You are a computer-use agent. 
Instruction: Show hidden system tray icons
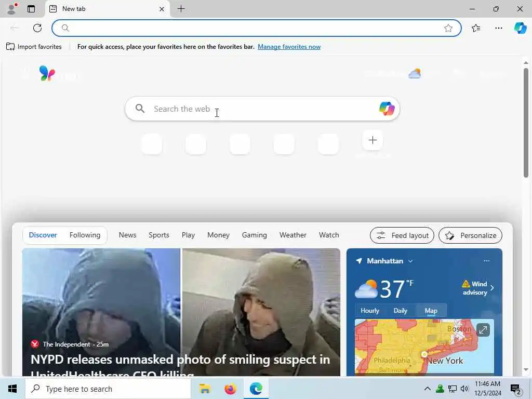click(428, 389)
